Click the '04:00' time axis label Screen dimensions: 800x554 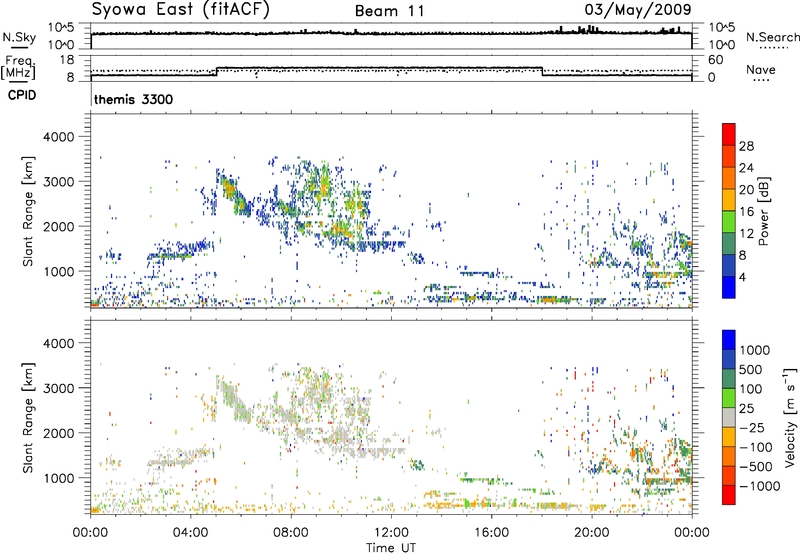[190, 533]
